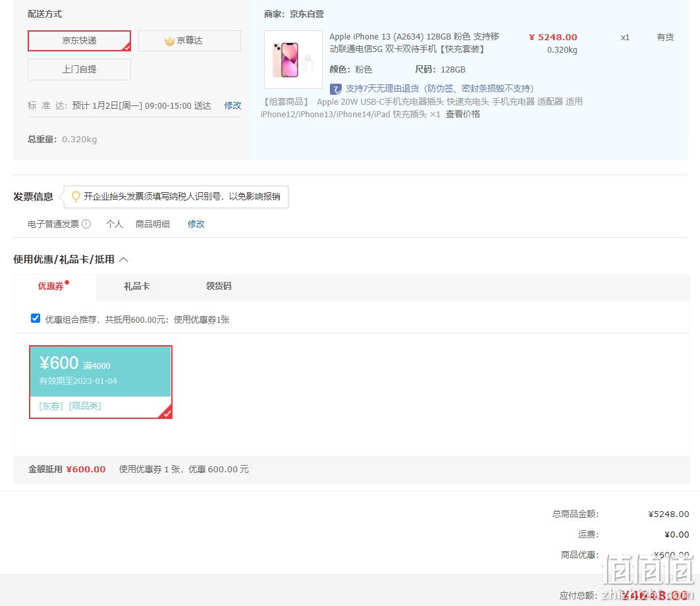The height and width of the screenshot is (606, 700).
Task: Open the iPhone 13 product thumbnail
Action: [293, 59]
